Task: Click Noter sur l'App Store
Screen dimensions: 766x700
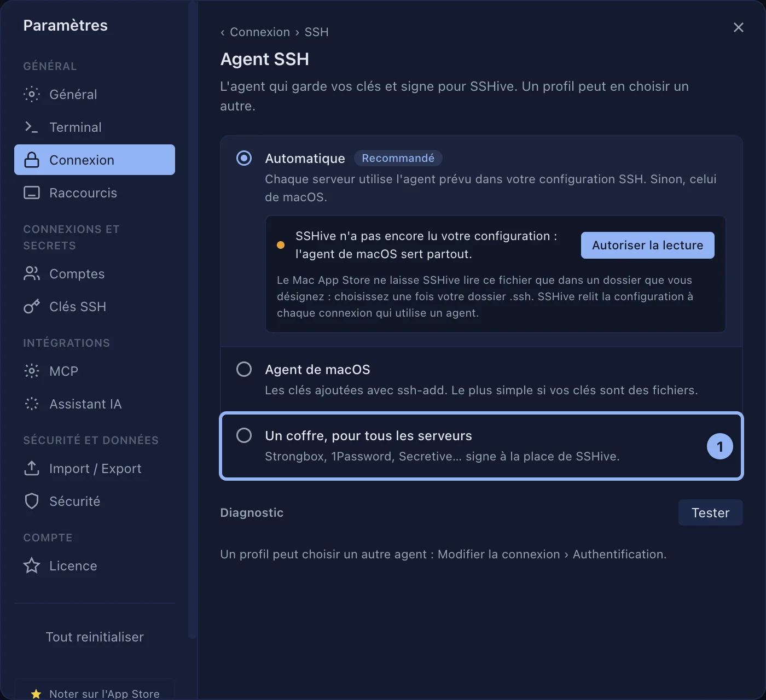Action: click(x=95, y=691)
